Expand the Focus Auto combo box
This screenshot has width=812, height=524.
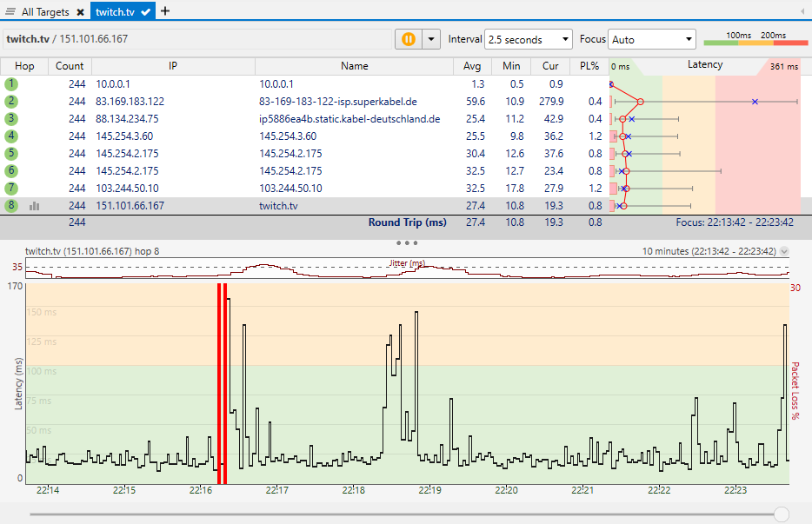pyautogui.click(x=652, y=39)
